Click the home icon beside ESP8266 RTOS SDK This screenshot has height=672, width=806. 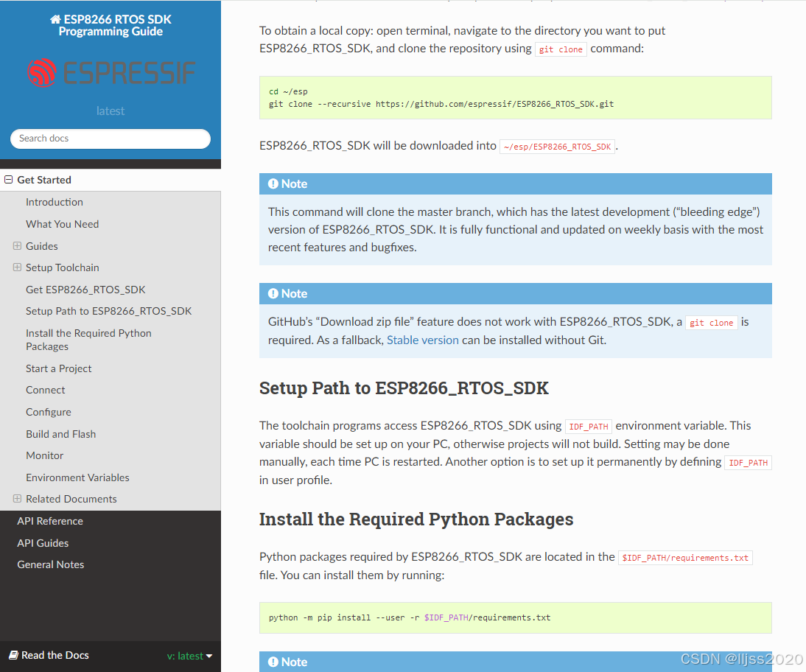click(55, 20)
